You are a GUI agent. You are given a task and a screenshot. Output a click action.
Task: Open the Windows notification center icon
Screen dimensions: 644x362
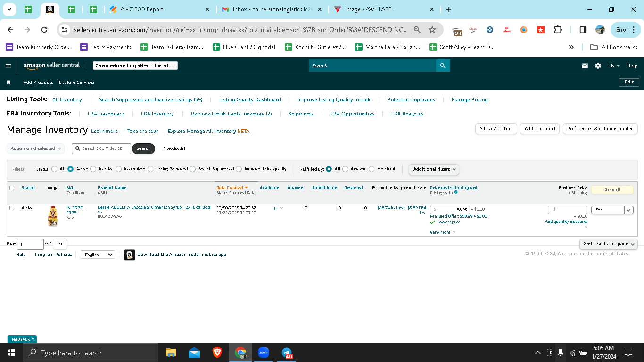(x=628, y=353)
